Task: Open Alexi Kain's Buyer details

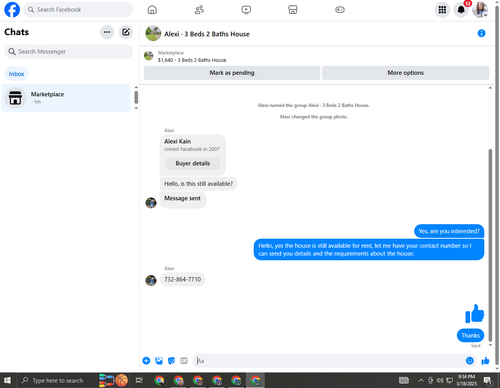Action: tap(193, 163)
